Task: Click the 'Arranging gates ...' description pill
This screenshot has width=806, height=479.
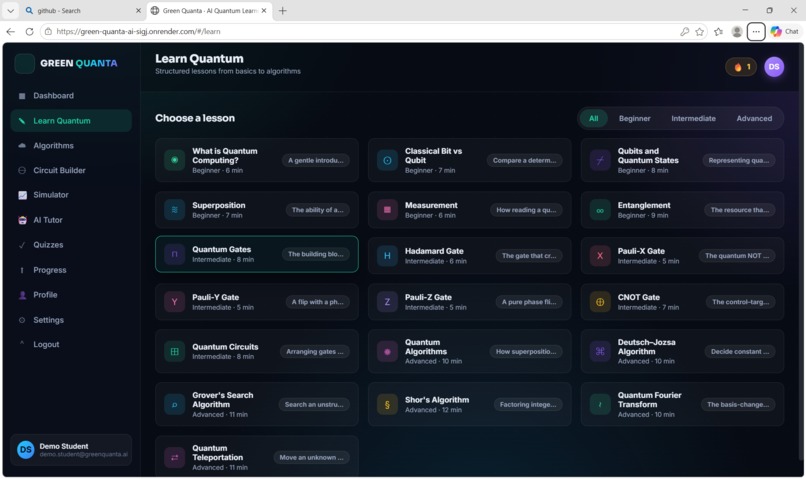Action: [315, 352]
